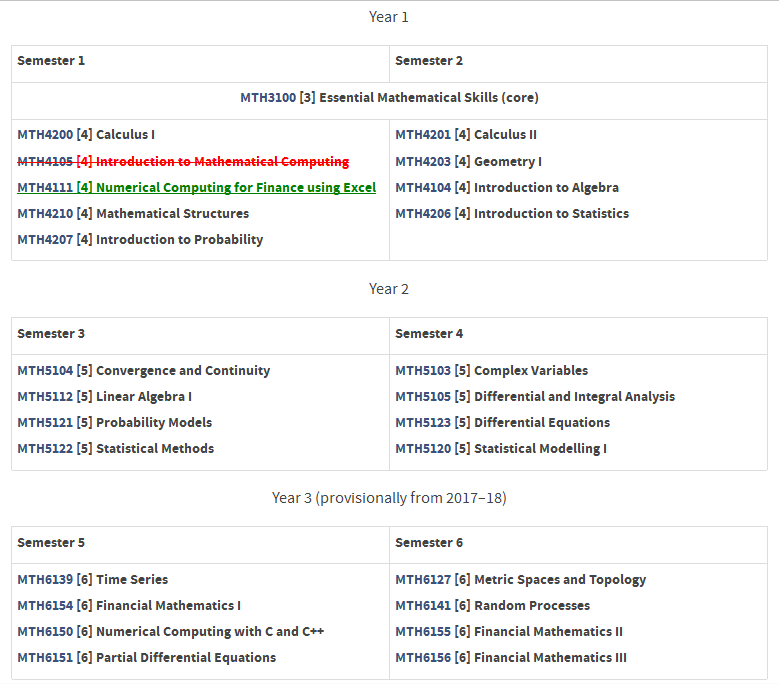Open MTH4111 Numerical Computing for Finance using Excel
This screenshot has width=779, height=684.
point(197,188)
